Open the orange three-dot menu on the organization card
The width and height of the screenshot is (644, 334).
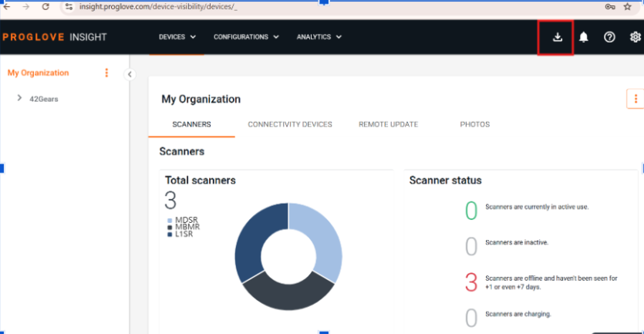point(636,99)
